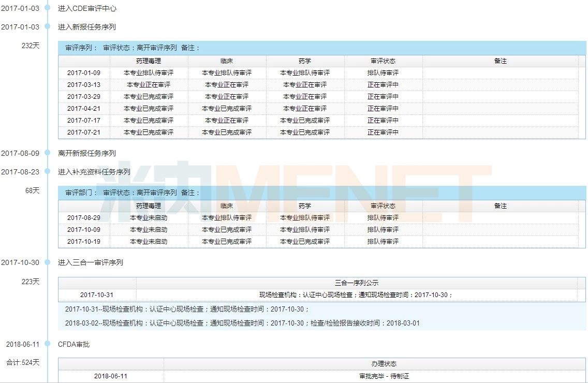Screen dimensions: 588x383
Task: Click the 办理状态 column header
Action: pos(384,363)
